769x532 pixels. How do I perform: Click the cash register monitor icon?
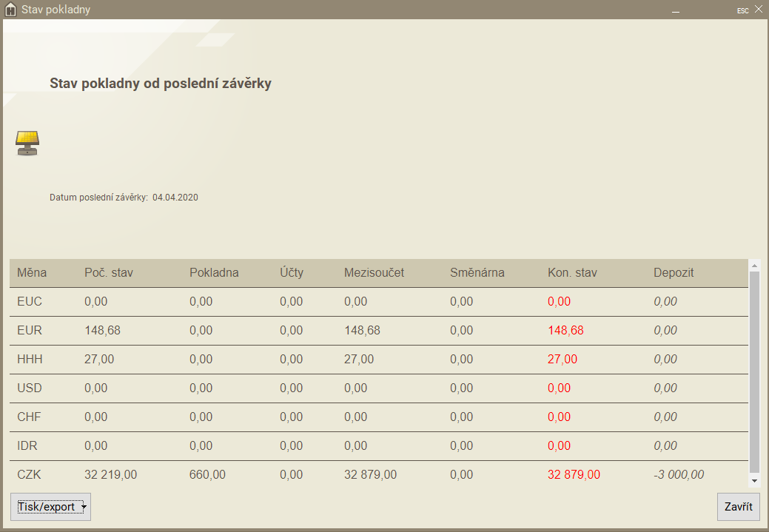[27, 142]
